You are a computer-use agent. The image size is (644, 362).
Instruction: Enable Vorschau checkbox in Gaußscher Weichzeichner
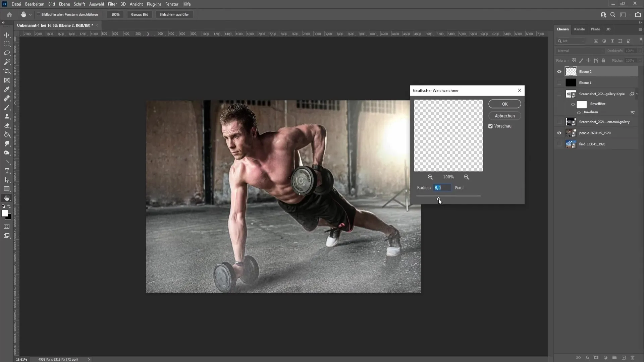[x=490, y=126]
